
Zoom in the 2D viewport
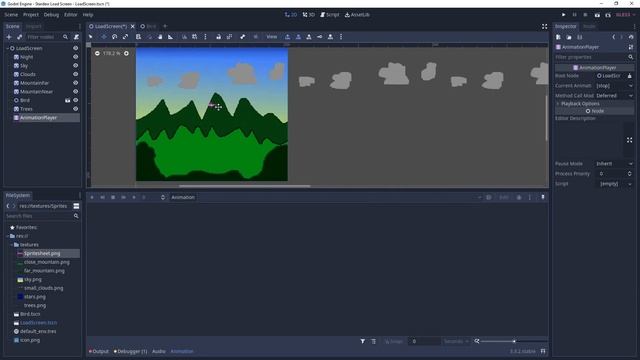click(x=126, y=53)
